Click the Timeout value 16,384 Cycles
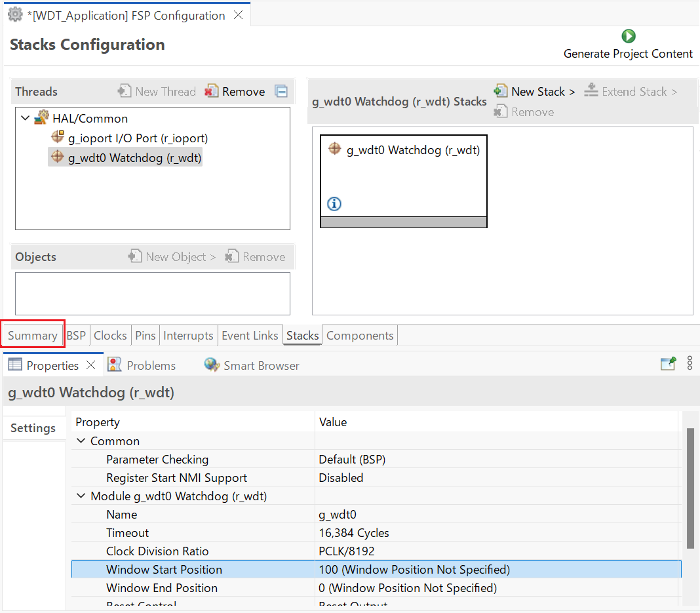The width and height of the screenshot is (700, 613). click(x=354, y=532)
